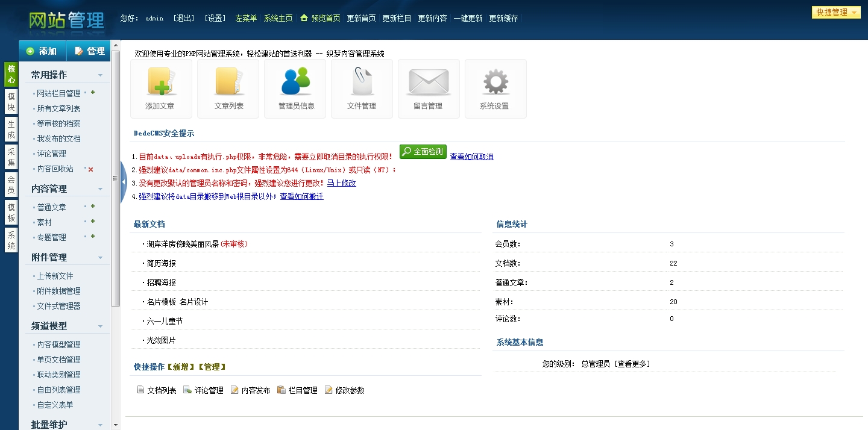This screenshot has width=868, height=430.
Task: Open the 留言管理 envelope icon
Action: [x=429, y=83]
